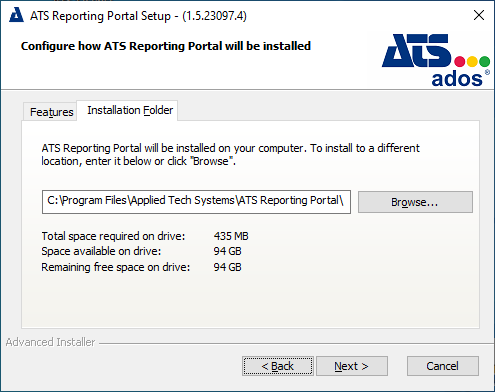Click the 435 MB required space value
Viewport: 495px width, 392px height.
(x=231, y=236)
